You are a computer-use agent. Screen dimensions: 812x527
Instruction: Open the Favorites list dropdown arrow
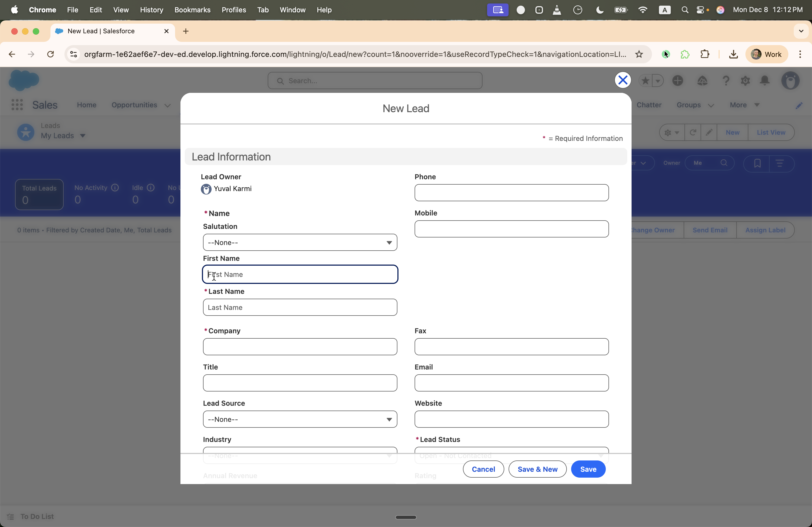coord(657,81)
